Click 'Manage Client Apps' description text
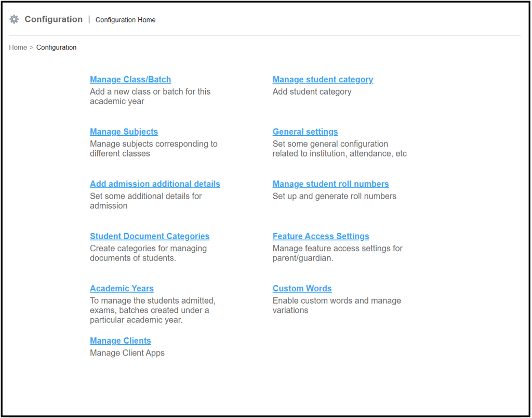Screen dimensions: 532x418 coord(127,353)
